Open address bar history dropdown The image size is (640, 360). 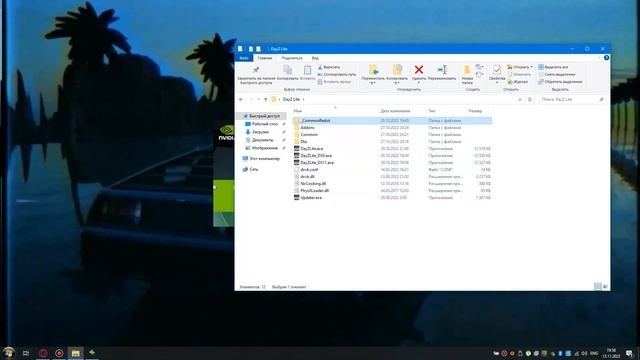coord(520,99)
